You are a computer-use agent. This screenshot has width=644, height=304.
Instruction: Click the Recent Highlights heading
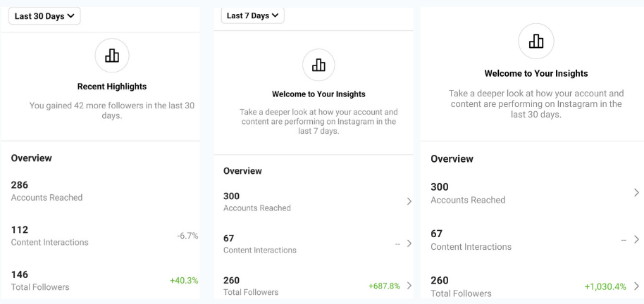(x=112, y=87)
